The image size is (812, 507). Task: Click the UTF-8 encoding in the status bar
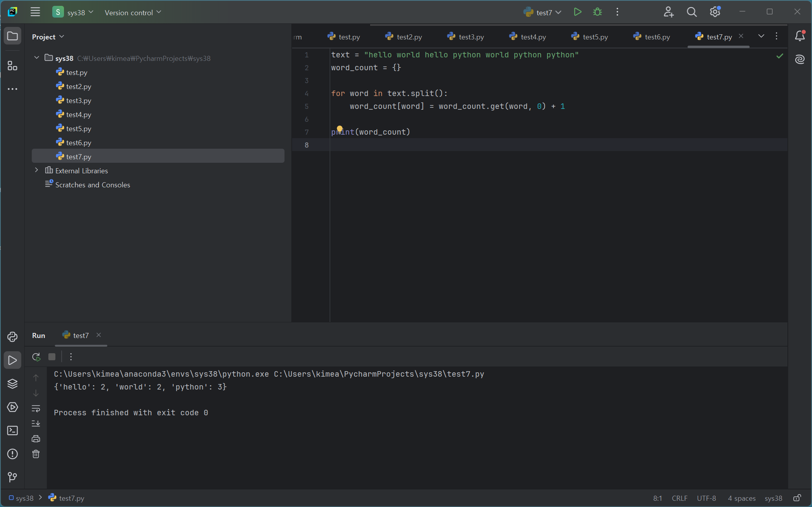706,498
